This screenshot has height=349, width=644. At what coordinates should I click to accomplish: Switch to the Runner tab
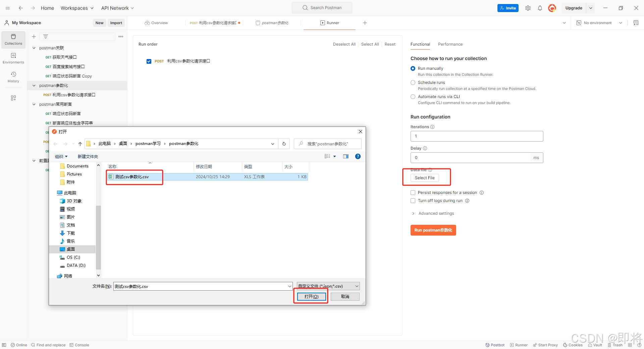pos(329,23)
